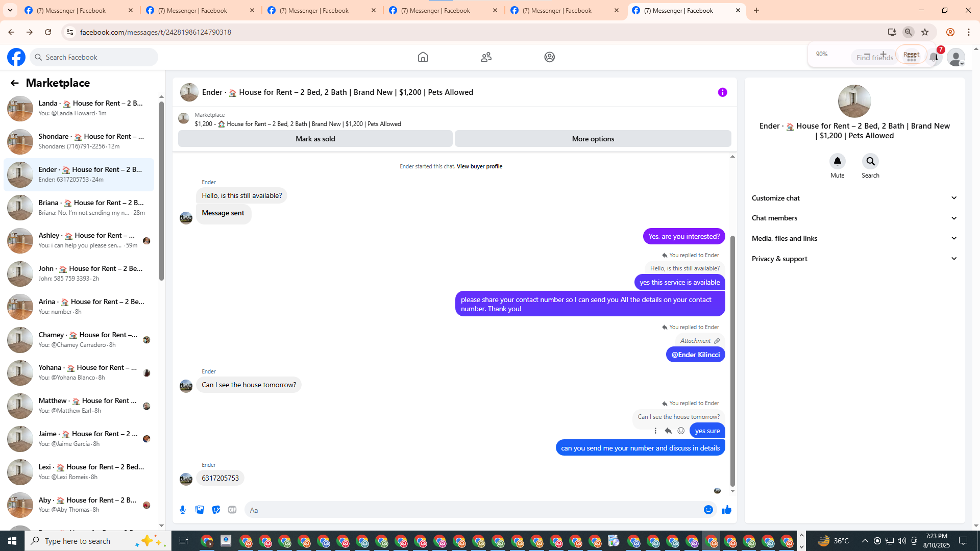Expand Chat members section
The image size is (980, 551).
point(854,218)
